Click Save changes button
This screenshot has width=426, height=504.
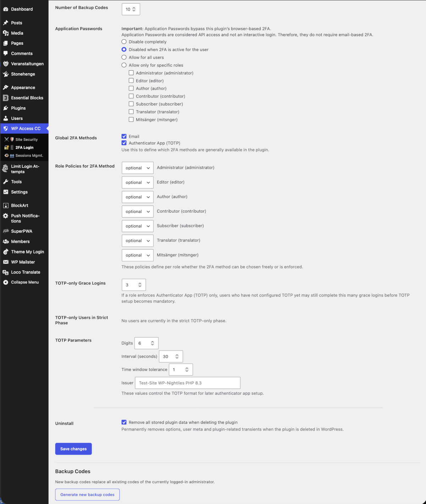(x=73, y=449)
